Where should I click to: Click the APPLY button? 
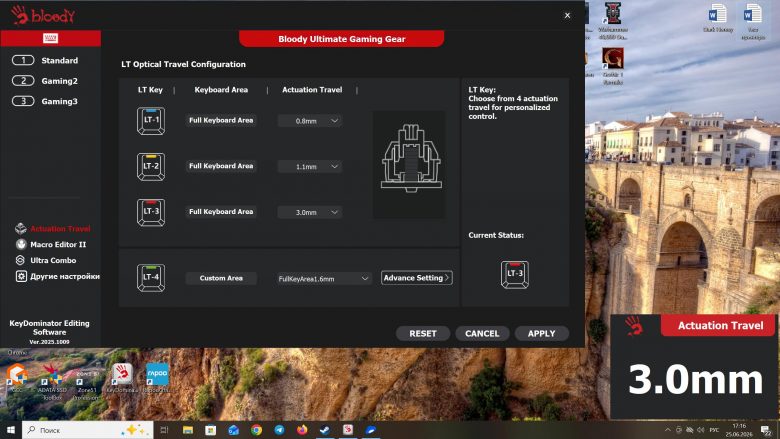(x=542, y=334)
